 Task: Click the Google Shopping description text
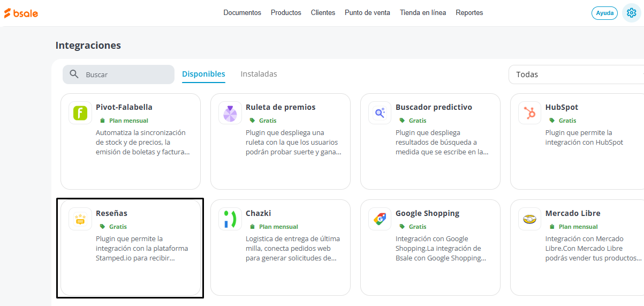[441, 248]
